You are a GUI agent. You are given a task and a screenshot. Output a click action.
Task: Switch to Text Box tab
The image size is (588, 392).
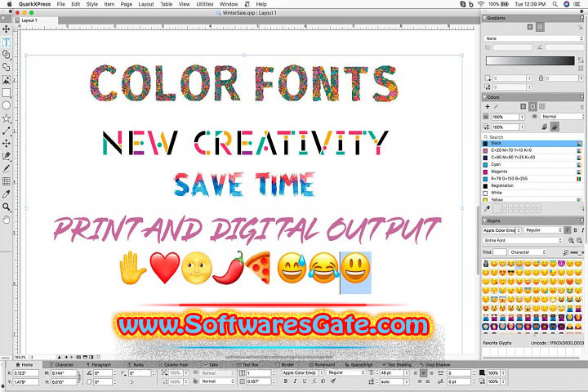click(248, 364)
